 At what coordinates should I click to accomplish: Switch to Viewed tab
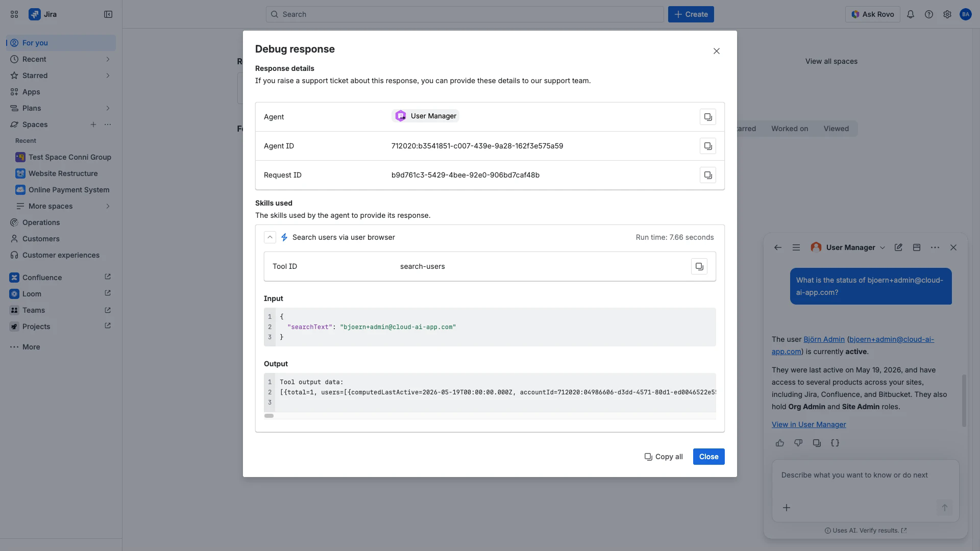(836, 129)
